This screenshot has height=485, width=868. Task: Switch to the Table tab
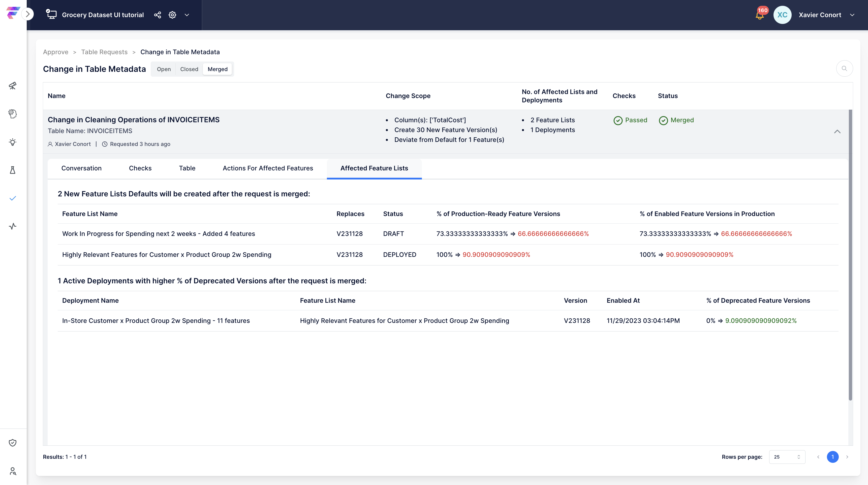click(187, 168)
